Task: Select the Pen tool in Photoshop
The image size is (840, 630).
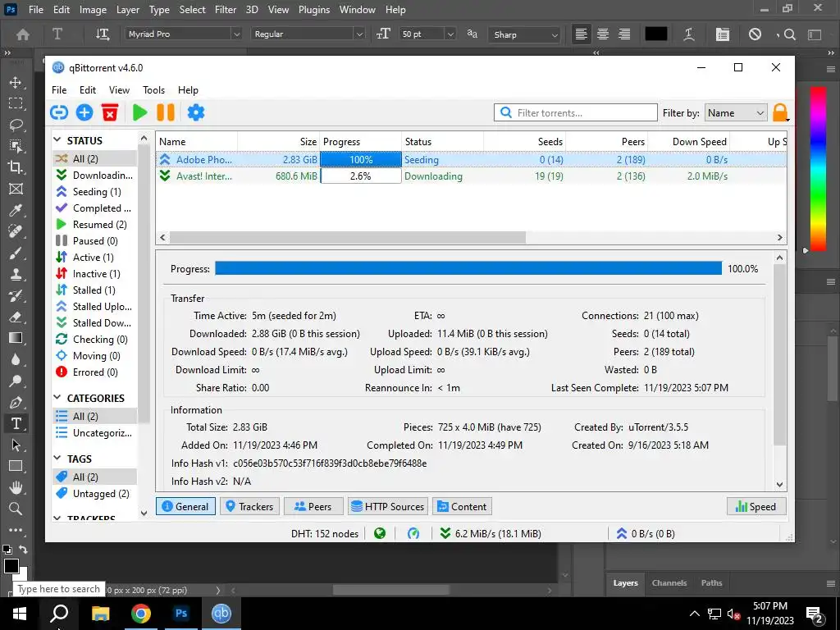Action: [x=16, y=402]
